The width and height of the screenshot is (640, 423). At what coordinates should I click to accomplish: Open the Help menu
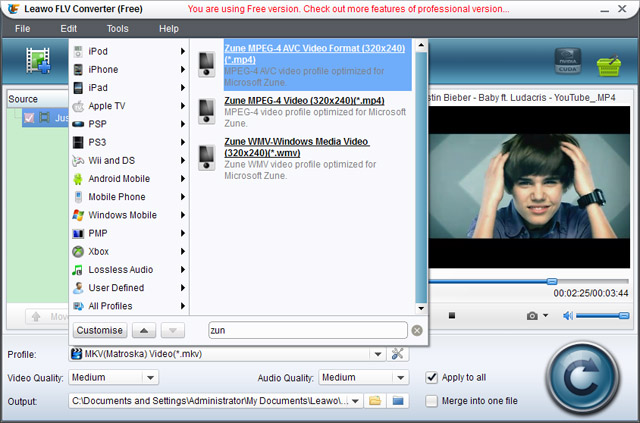pos(169,29)
